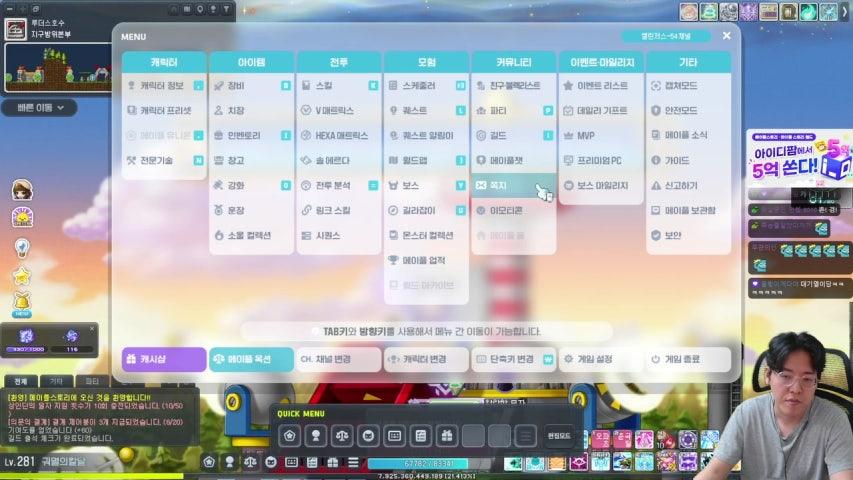Screen dimensions: 853x480
Task: Click the 퀘스트 알림이 icon
Action: coord(393,136)
